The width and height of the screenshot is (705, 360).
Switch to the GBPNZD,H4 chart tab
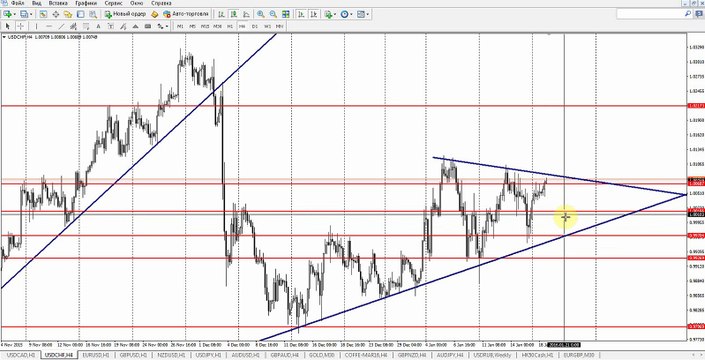pos(412,355)
